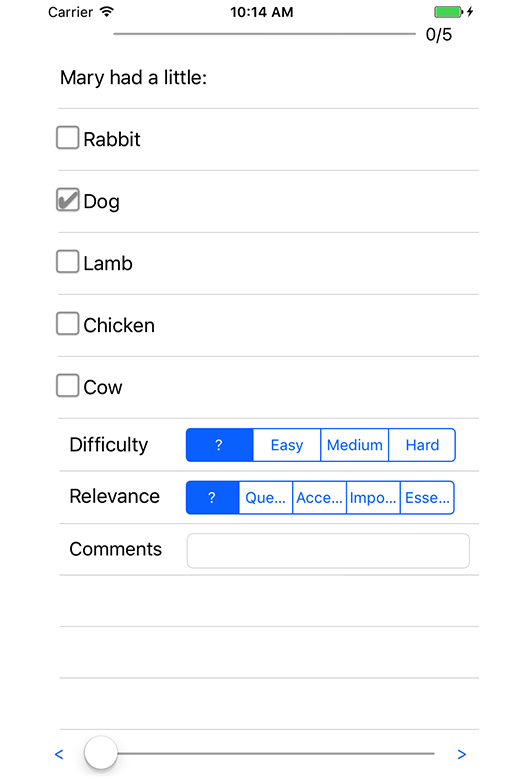Select Medium difficulty segment
Viewport: 520px width, 780px height.
click(x=354, y=445)
